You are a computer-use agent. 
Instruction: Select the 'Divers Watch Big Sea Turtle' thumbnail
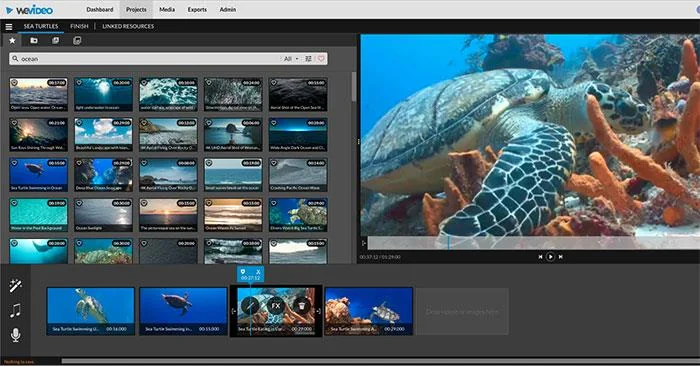[298, 215]
